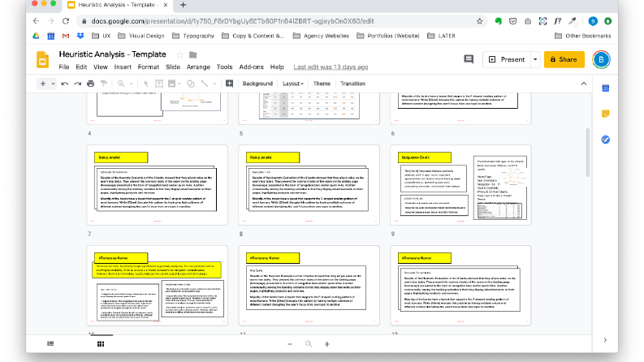Switch to filmstrip view icon

click(50, 344)
